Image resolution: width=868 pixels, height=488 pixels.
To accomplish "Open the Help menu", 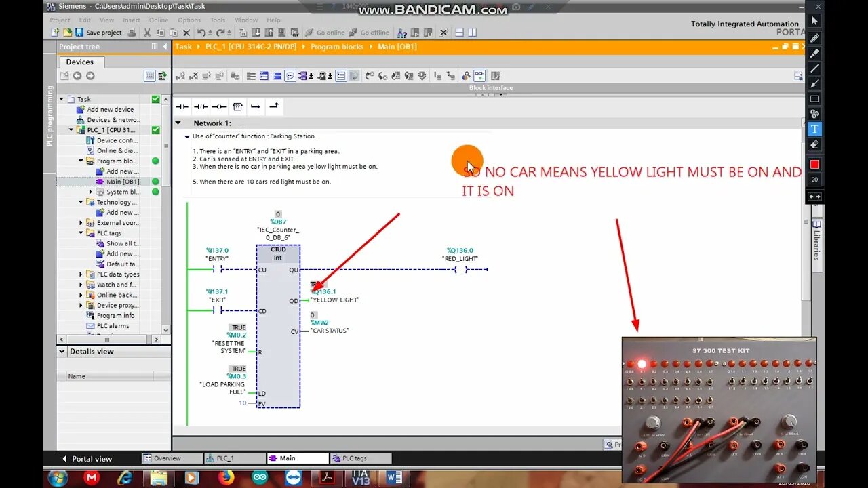I will (x=273, y=20).
